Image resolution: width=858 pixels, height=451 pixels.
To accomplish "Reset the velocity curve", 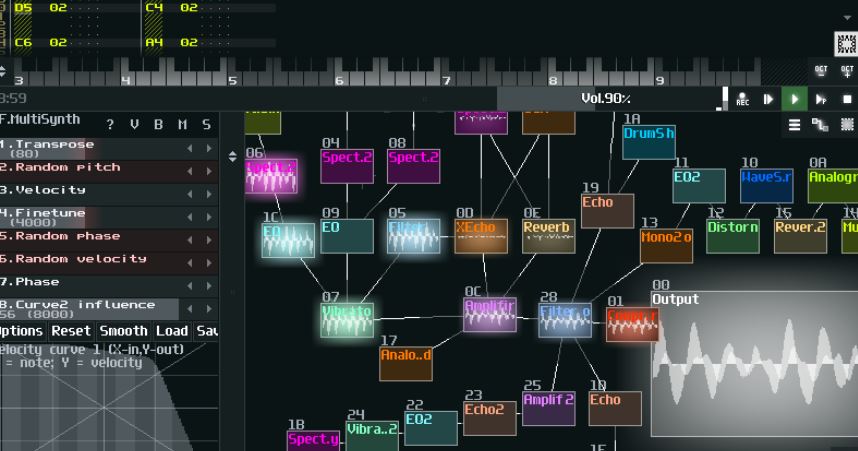I will coord(71,331).
